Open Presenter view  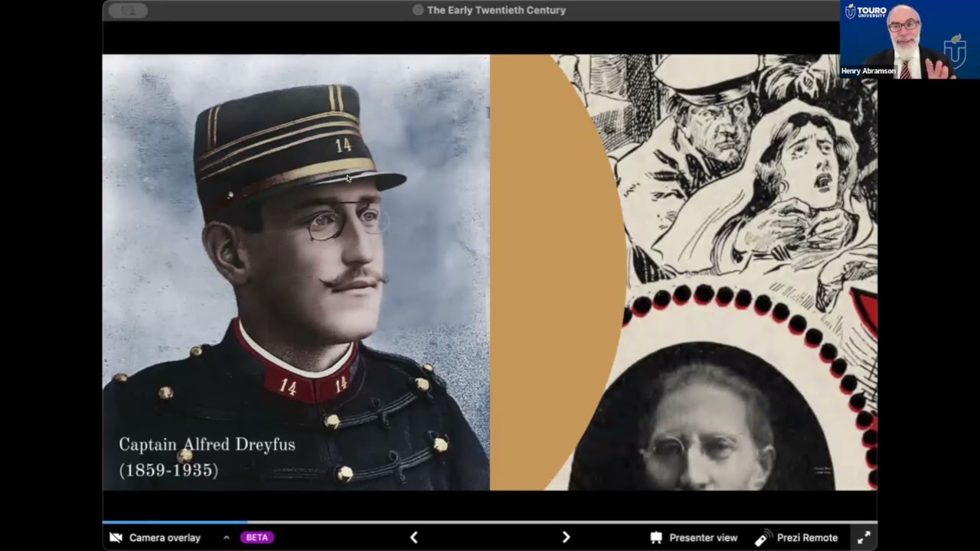[x=694, y=538]
